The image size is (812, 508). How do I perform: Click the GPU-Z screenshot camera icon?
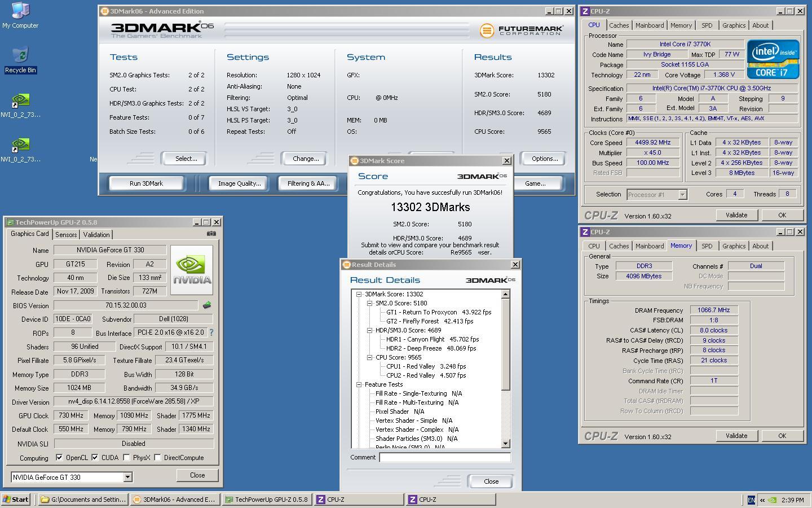pyautogui.click(x=211, y=233)
